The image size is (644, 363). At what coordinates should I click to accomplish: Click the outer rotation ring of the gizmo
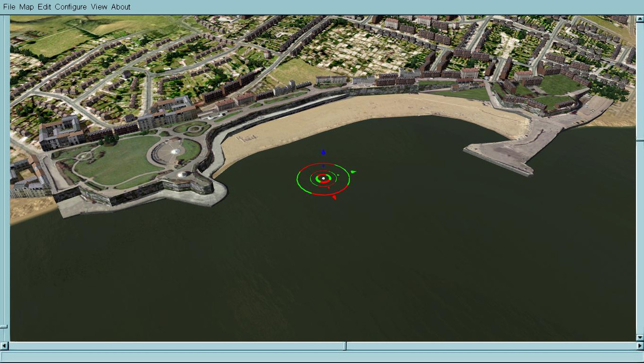(x=323, y=195)
